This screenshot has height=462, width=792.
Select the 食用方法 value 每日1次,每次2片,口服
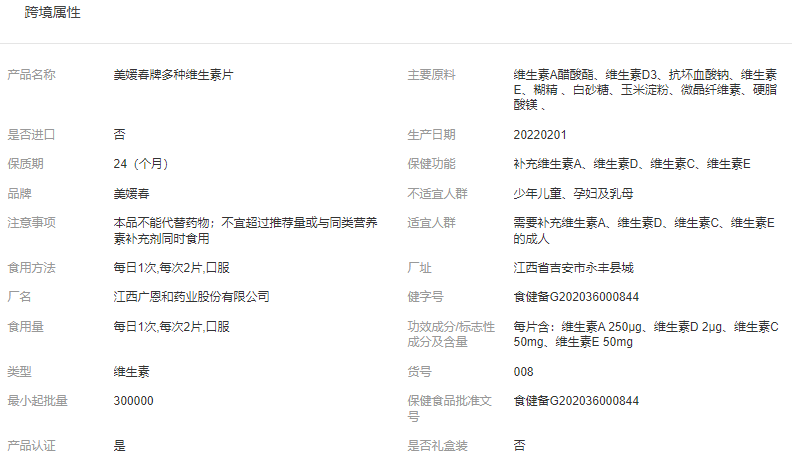point(172,268)
